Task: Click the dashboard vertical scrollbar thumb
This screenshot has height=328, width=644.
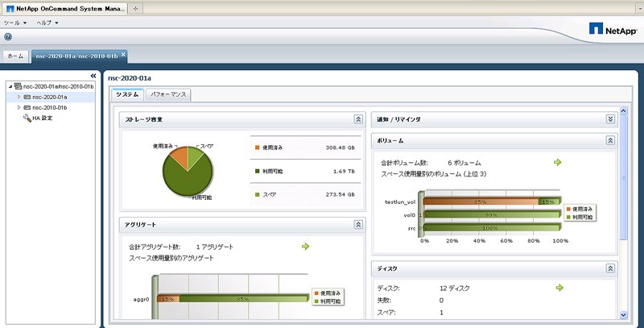Action: click(x=623, y=177)
